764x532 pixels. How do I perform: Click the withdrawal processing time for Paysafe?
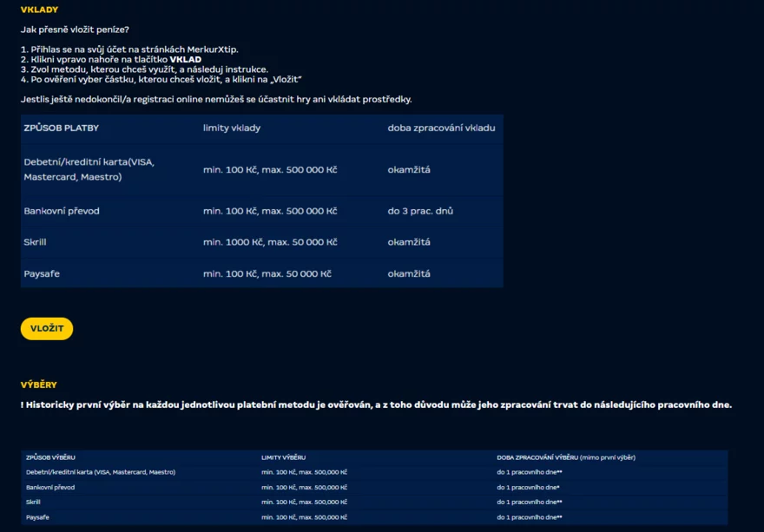tap(530, 517)
